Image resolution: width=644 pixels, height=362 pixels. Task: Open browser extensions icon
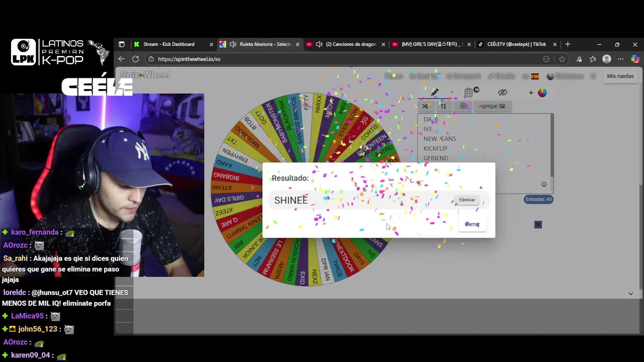point(579,59)
